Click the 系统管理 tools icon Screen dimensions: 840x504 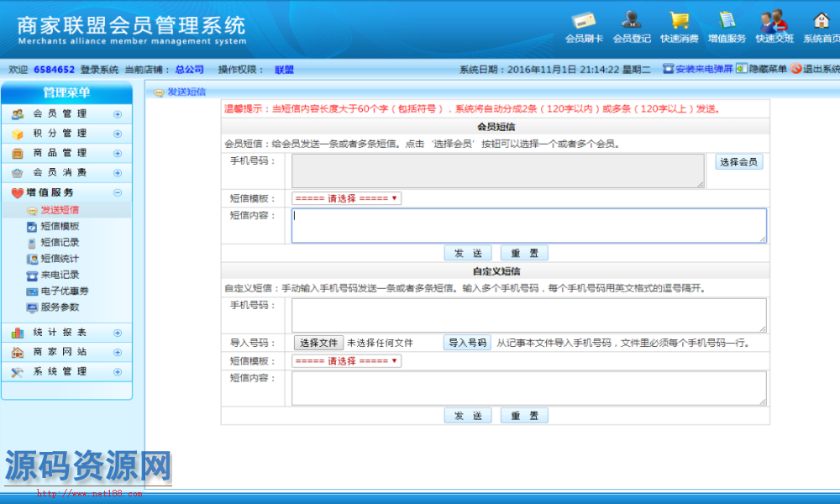point(17,372)
